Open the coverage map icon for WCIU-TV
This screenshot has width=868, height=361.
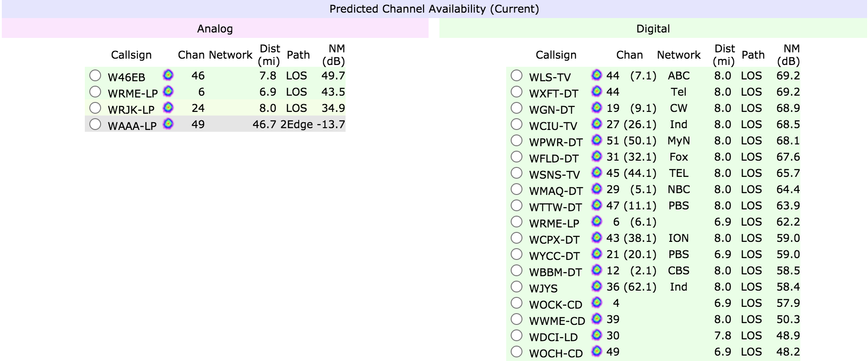pos(597,123)
